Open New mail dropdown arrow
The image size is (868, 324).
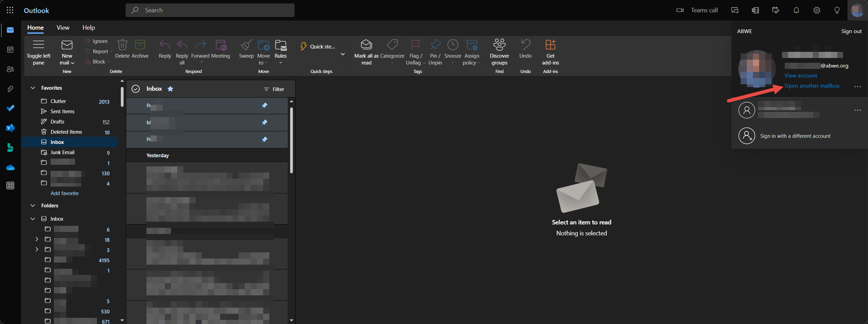pos(72,63)
